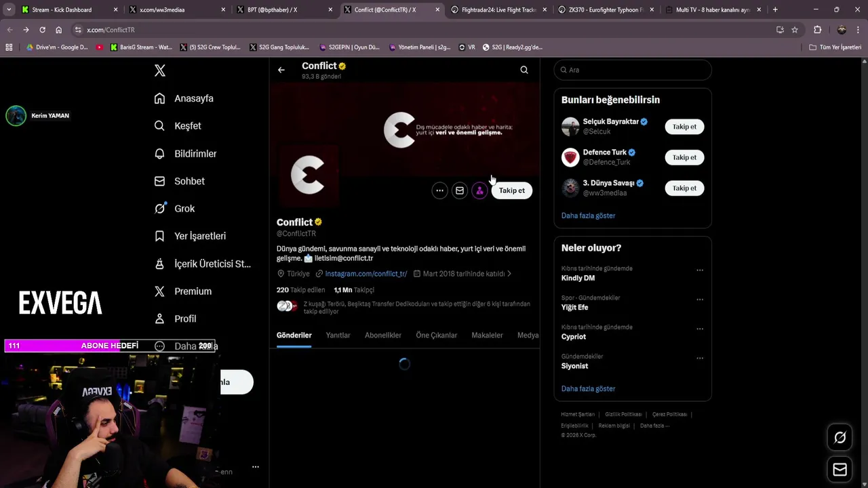
Task: Open the Gizlilik Politikası footer link
Action: pos(623,414)
